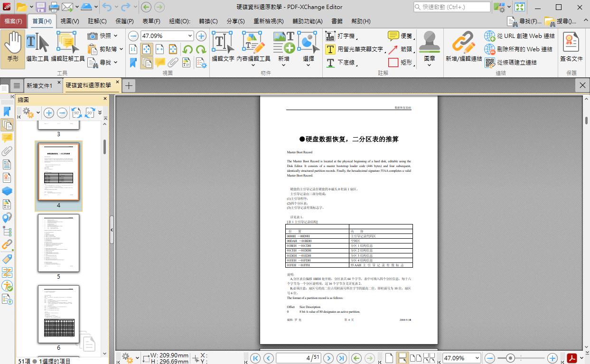Screen dimensions: 590x364
Task: Expand the 圖章 stamp dropdown
Action: tap(429, 65)
